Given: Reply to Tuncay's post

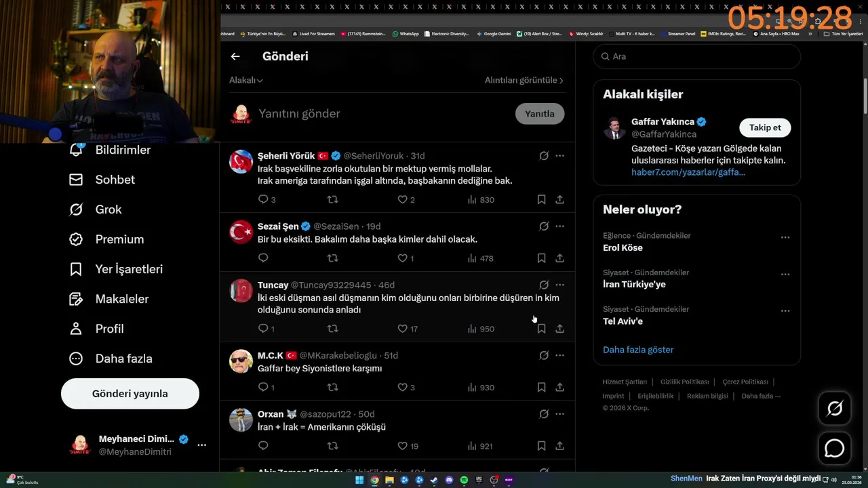Looking at the screenshot, I should coord(263,329).
